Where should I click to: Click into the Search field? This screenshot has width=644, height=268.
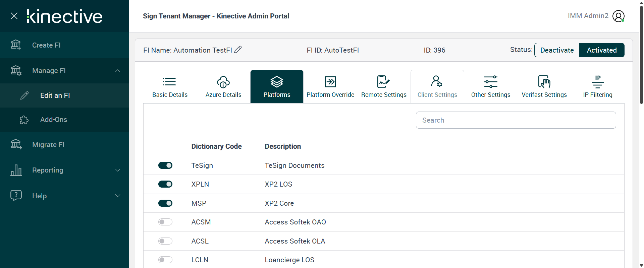(516, 120)
